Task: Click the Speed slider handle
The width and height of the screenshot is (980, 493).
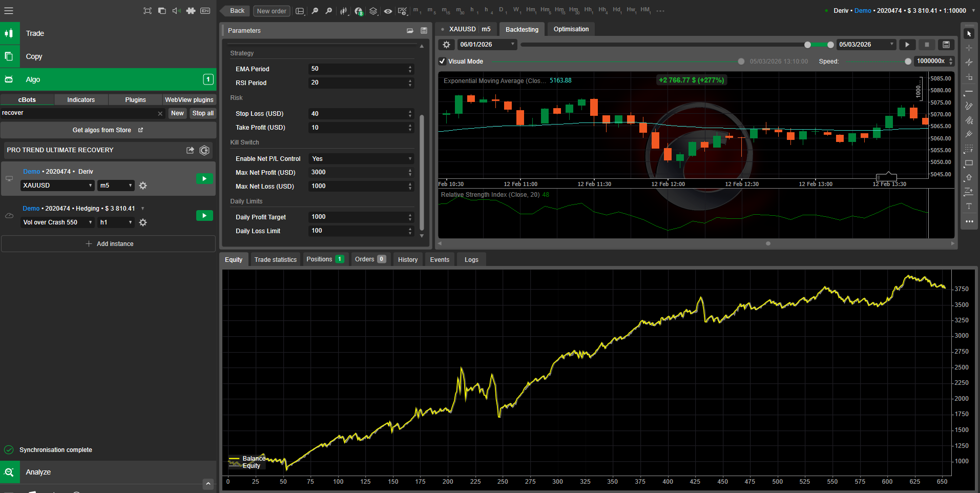Action: pyautogui.click(x=908, y=61)
